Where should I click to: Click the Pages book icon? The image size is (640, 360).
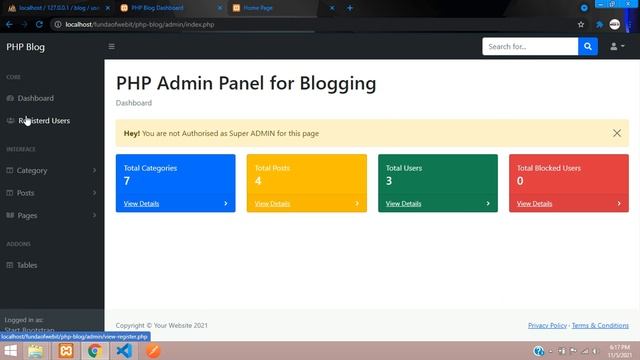(10, 215)
